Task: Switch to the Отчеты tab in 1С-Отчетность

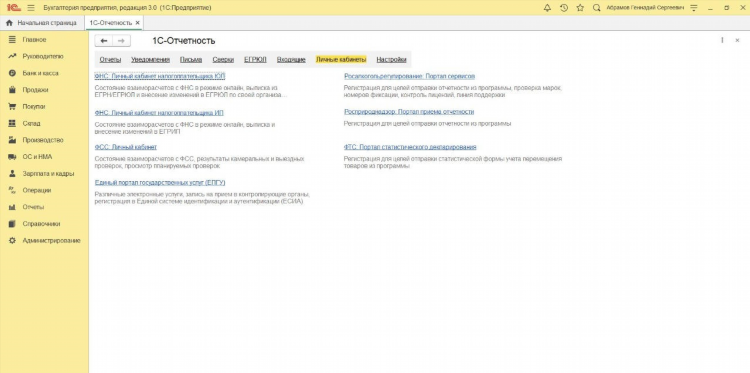Action: (110, 60)
